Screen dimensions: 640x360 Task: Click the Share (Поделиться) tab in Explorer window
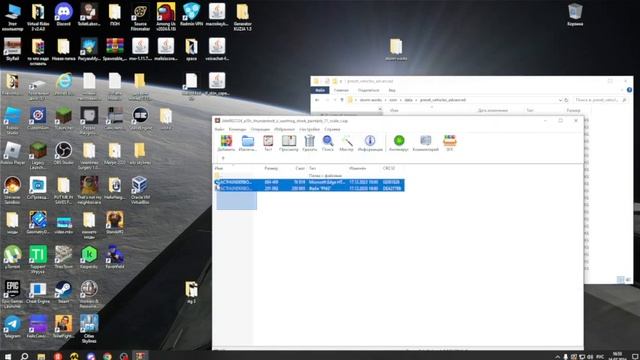[x=369, y=90]
